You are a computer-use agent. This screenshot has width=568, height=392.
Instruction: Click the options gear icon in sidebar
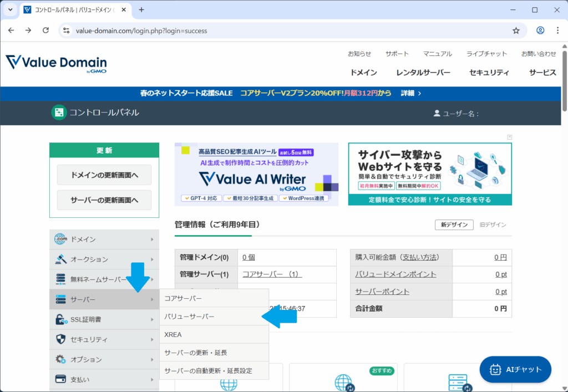[x=60, y=359]
